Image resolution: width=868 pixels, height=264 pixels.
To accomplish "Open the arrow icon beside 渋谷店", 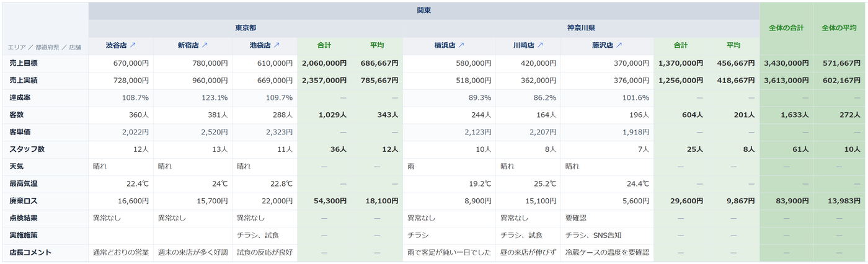I will pos(133,46).
